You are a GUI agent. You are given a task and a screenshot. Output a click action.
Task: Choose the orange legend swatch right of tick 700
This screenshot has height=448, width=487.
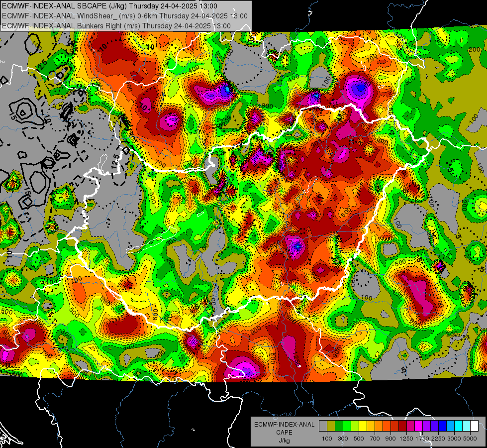click(x=379, y=426)
